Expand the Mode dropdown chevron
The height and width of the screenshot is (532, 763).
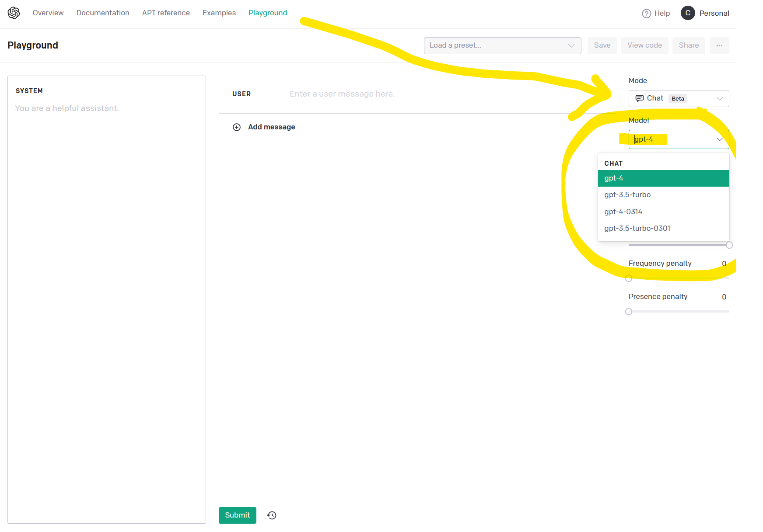click(x=721, y=98)
